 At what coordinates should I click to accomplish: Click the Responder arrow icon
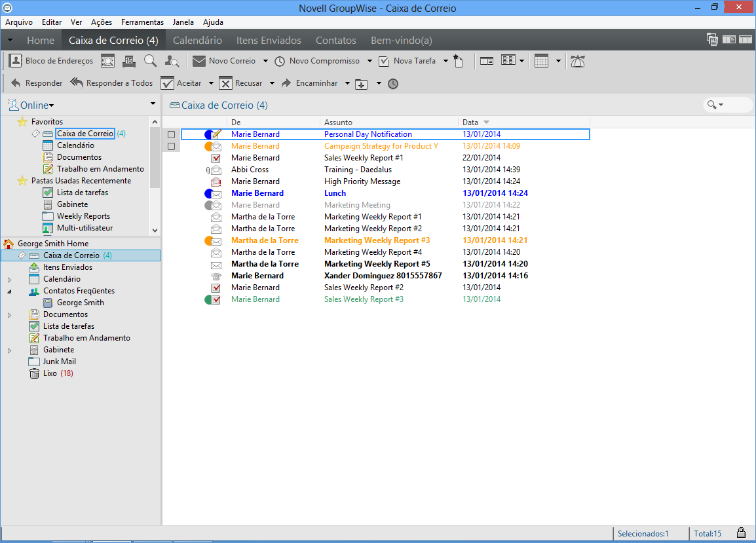point(16,83)
